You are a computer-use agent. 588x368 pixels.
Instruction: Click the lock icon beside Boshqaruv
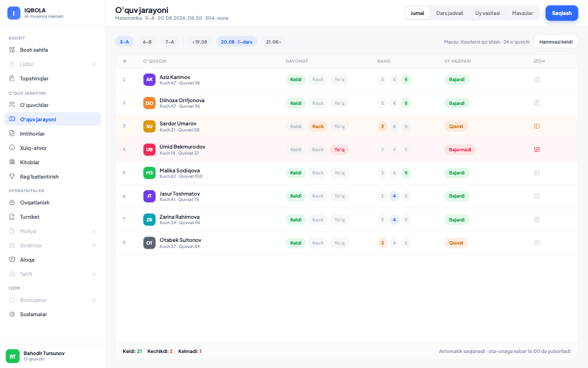(94, 300)
